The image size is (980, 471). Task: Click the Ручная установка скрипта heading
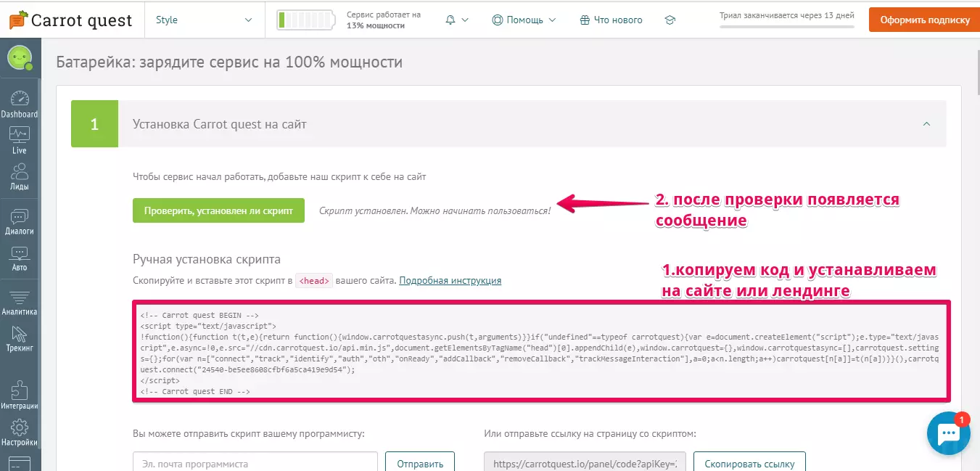207,259
